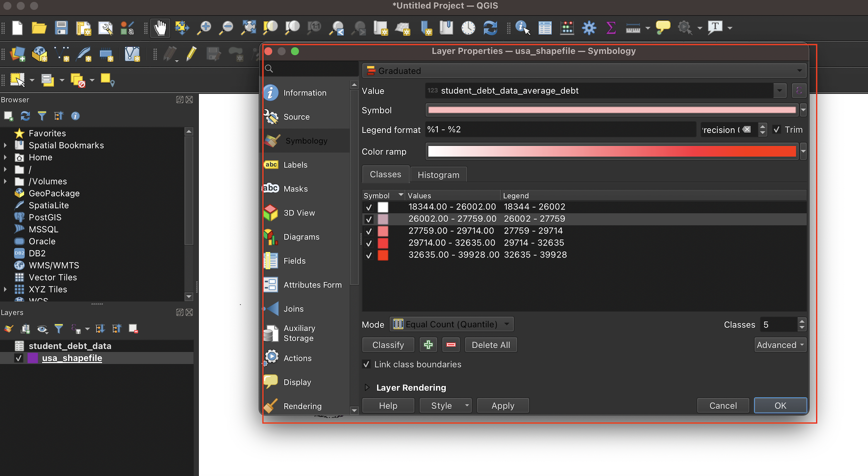Screen dimensions: 868x476
Task: Click the Refresh map icon
Action: pyautogui.click(x=490, y=28)
